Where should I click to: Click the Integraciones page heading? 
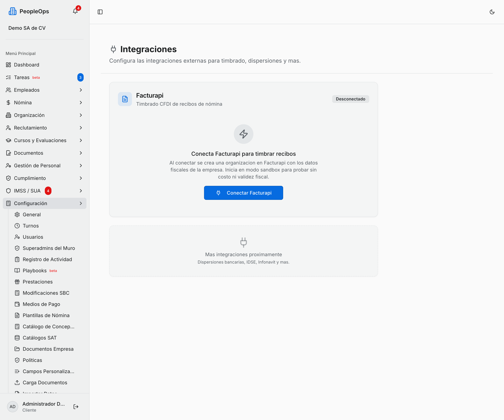[x=148, y=49]
